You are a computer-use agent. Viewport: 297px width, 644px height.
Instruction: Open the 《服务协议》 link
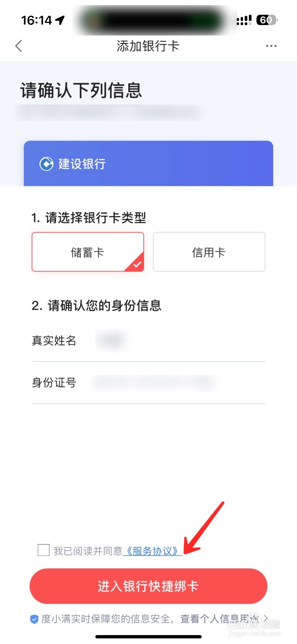[x=152, y=551]
